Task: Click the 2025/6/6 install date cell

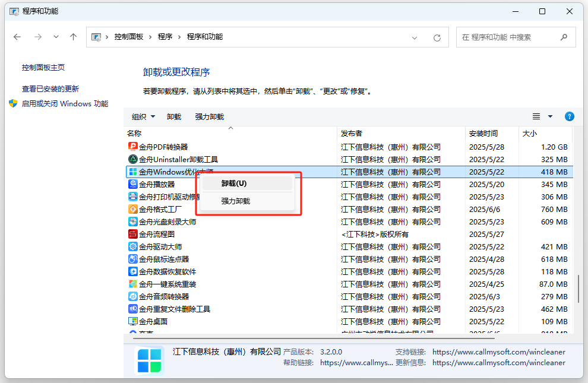Action: point(484,209)
